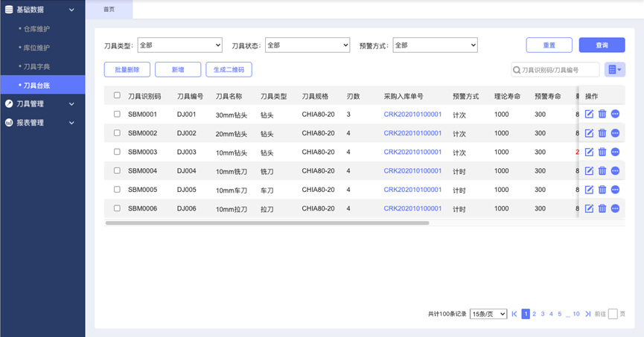The width and height of the screenshot is (644, 337).
Task: Go to the last page arrow icon
Action: click(x=587, y=314)
